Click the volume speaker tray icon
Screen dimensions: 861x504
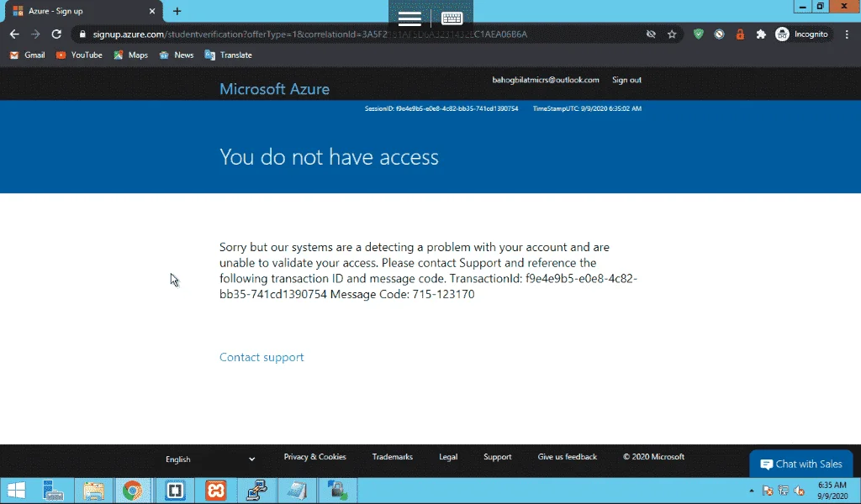[799, 491]
